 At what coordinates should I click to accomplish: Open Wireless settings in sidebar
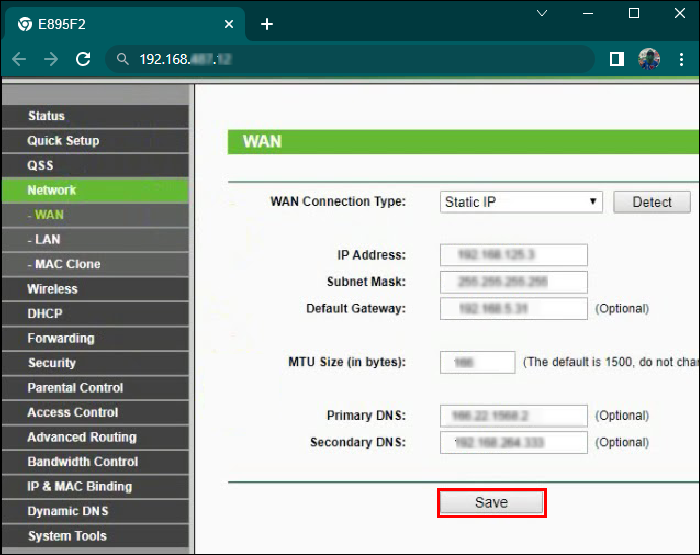tap(96, 289)
